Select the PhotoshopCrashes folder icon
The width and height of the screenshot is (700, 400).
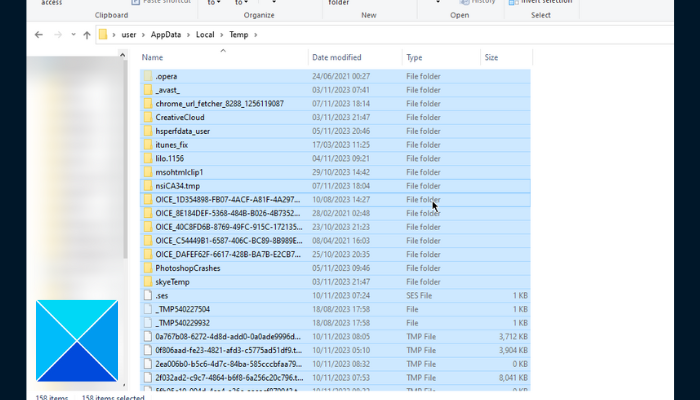(148, 268)
